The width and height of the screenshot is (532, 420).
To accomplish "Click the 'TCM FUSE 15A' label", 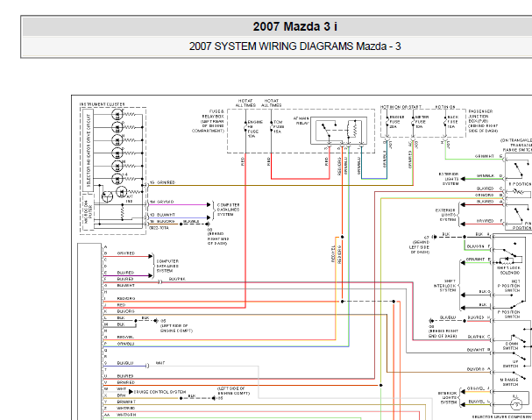I will pos(279,126).
